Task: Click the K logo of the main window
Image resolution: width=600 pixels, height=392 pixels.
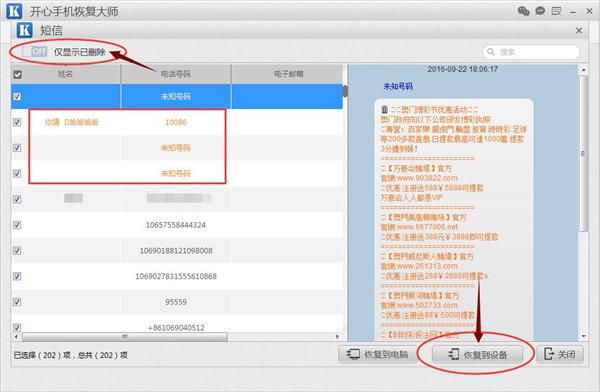Action: click(14, 11)
